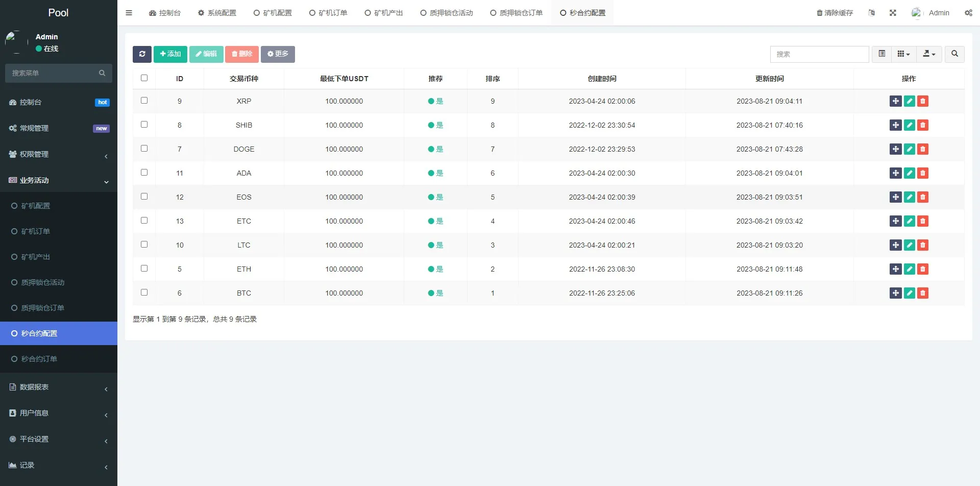
Task: Select the checkbox for the SHIB row
Action: click(144, 125)
